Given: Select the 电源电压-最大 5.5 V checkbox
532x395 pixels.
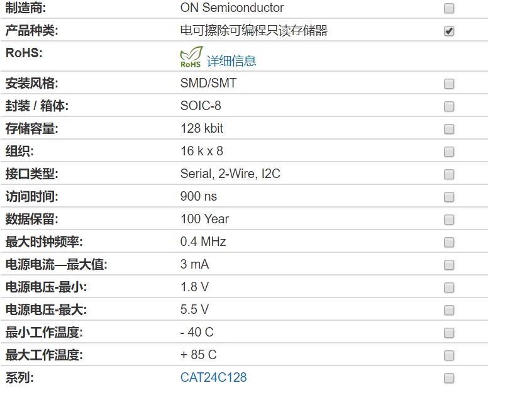Looking at the screenshot, I should [449, 310].
